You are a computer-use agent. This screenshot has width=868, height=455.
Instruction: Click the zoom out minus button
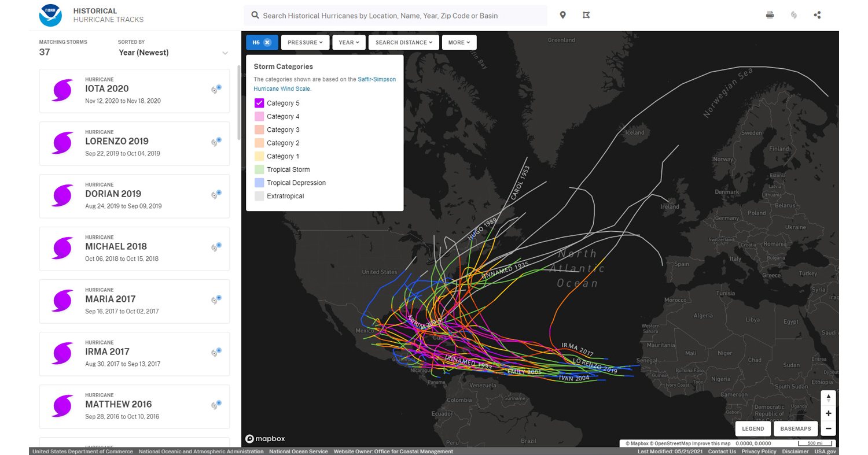(x=828, y=428)
